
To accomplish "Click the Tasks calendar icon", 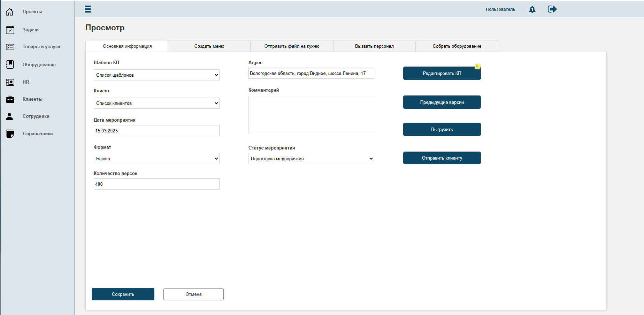I will [10, 30].
